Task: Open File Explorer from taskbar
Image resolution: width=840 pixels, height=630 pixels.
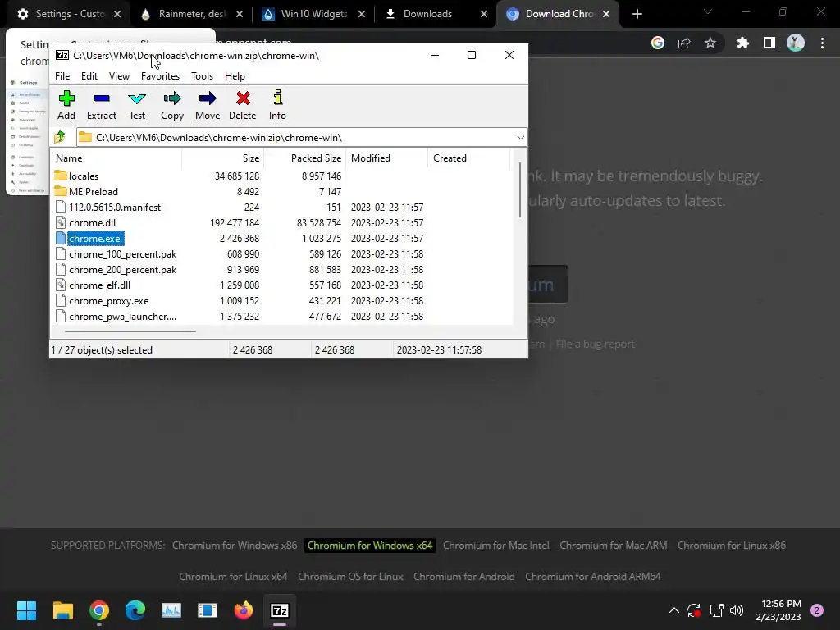Action: click(x=62, y=610)
